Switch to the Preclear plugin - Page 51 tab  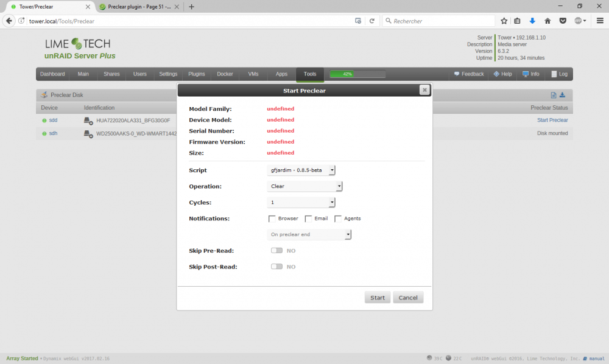[139, 7]
